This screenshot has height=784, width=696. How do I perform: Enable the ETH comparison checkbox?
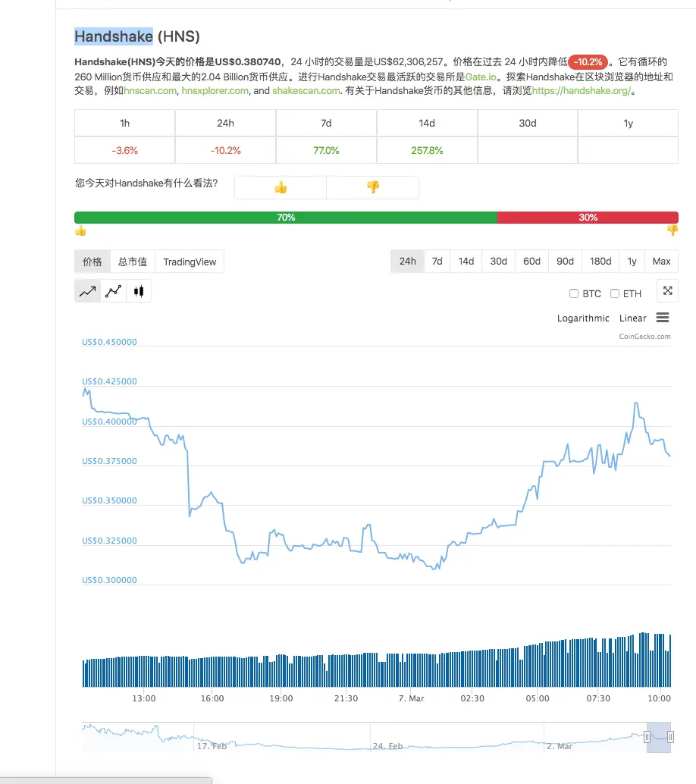615,294
